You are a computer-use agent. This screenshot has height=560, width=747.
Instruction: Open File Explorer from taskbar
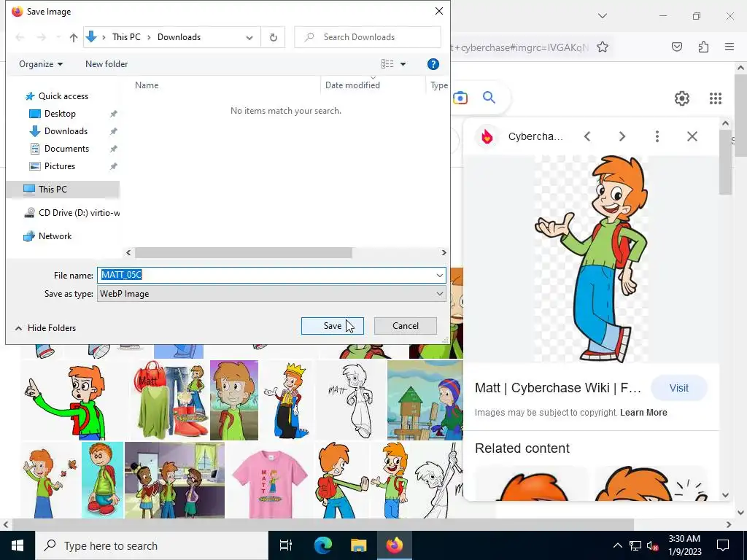coord(359,545)
